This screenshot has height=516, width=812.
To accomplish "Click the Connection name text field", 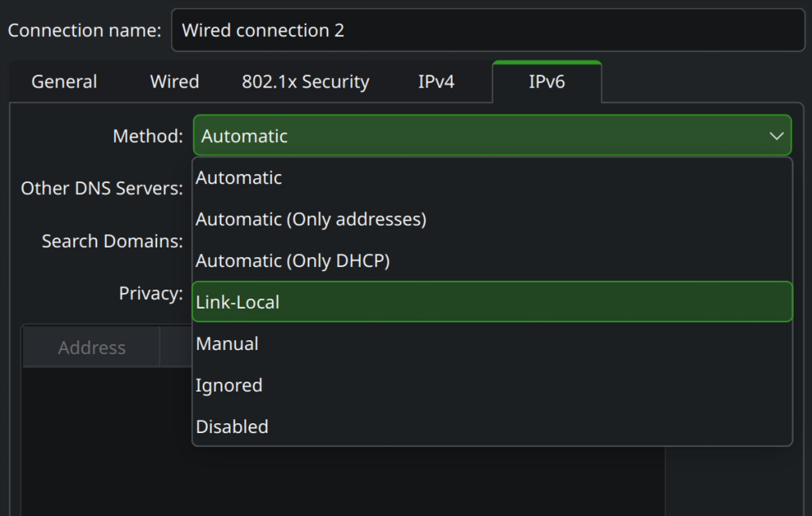I will [487, 31].
